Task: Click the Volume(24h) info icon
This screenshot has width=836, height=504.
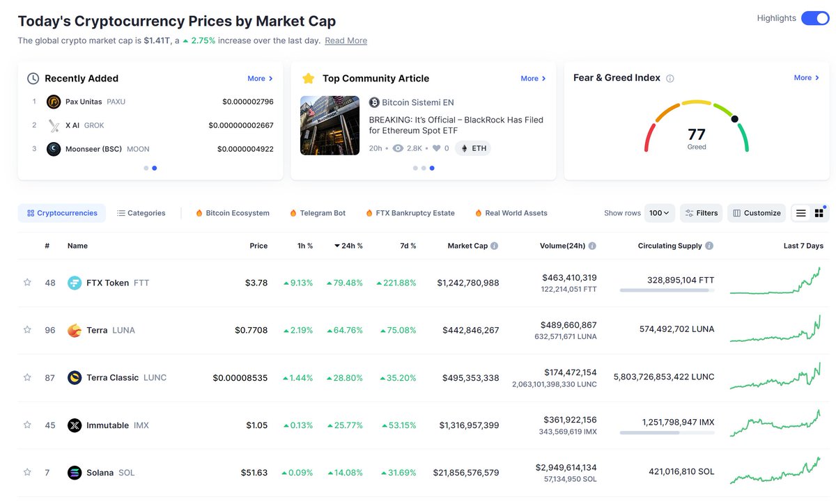Action: [x=592, y=246]
